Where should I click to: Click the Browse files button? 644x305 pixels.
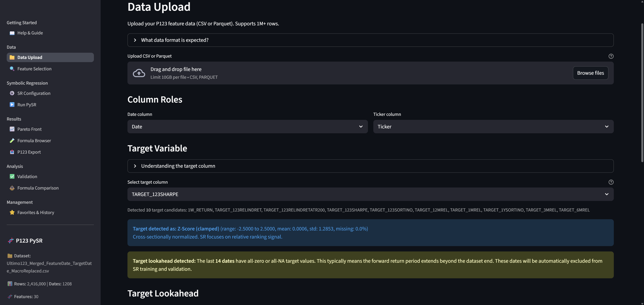tap(590, 73)
